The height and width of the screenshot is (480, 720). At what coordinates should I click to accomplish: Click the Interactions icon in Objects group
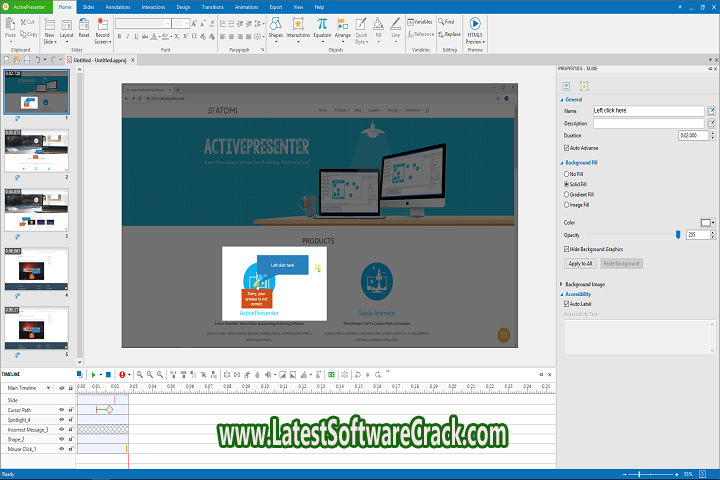(298, 27)
